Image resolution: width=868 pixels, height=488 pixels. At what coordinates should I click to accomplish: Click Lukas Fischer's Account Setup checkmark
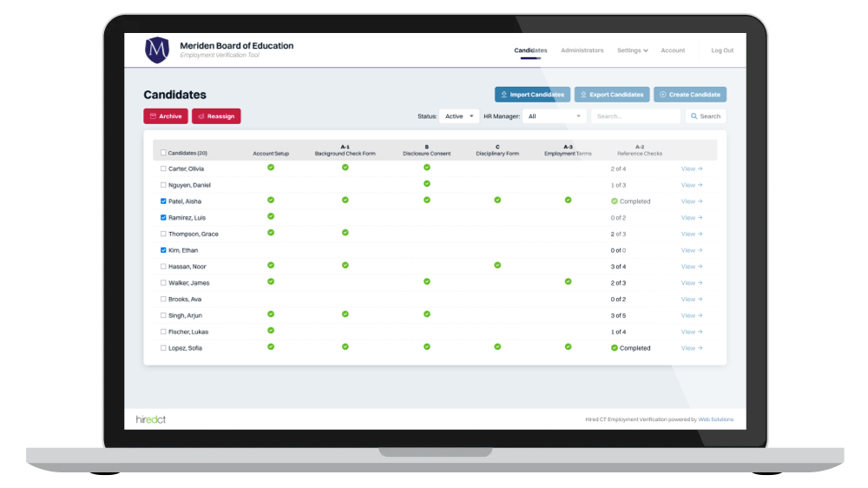(271, 331)
